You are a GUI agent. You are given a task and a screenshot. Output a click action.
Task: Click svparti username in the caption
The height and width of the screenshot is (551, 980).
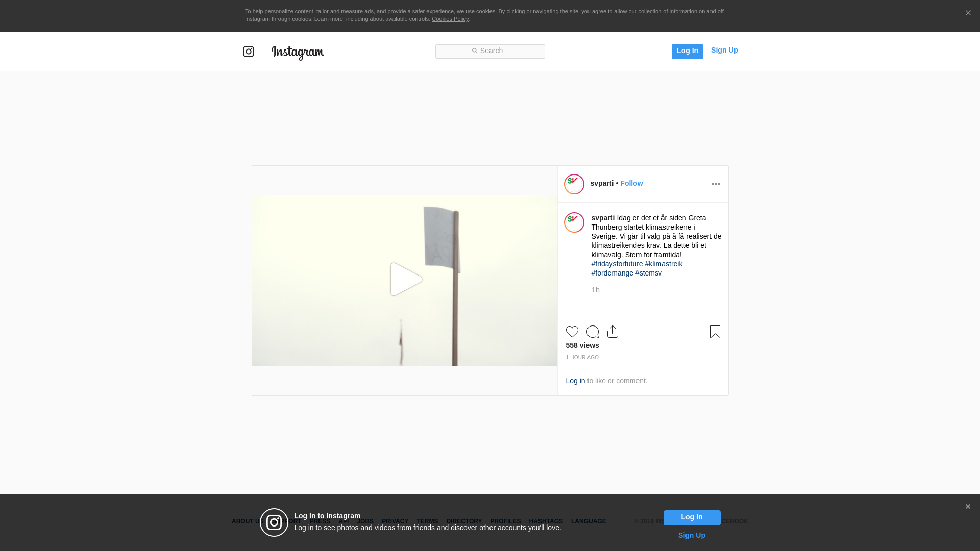[x=603, y=218]
